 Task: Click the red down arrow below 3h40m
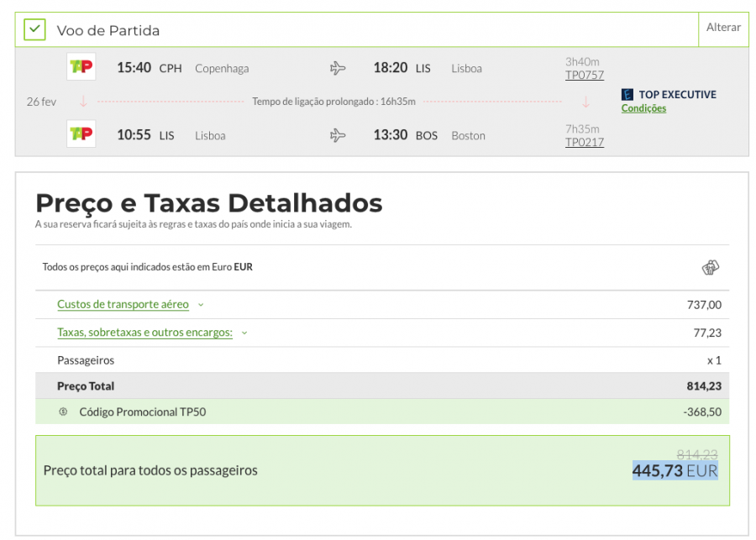pos(585,102)
